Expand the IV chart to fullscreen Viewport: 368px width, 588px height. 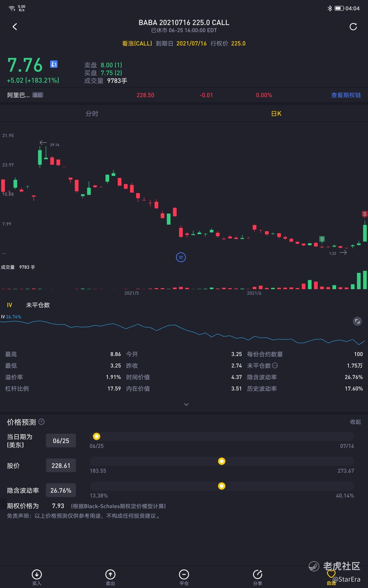tap(357, 321)
